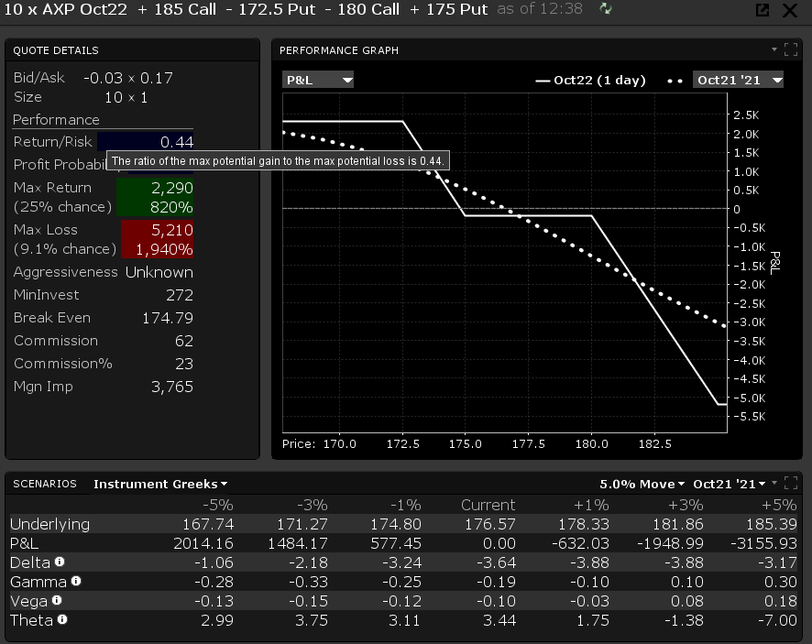
Task: Click the PERFORMANCE GRAPH panel title
Action: 339,50
